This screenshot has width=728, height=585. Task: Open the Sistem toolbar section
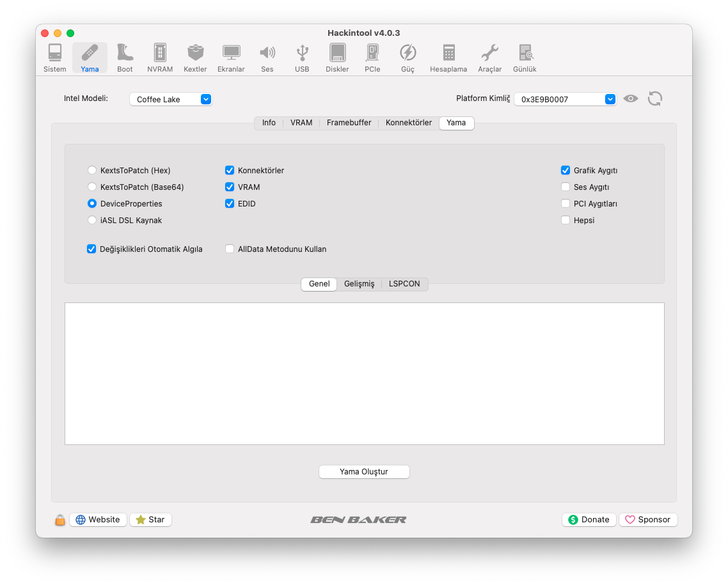[55, 58]
